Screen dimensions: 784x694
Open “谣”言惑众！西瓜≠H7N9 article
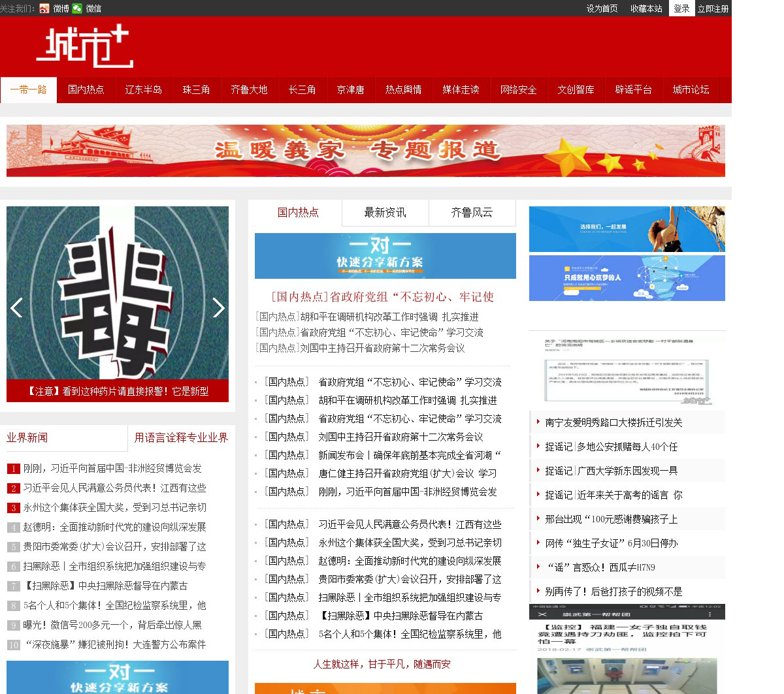click(601, 568)
